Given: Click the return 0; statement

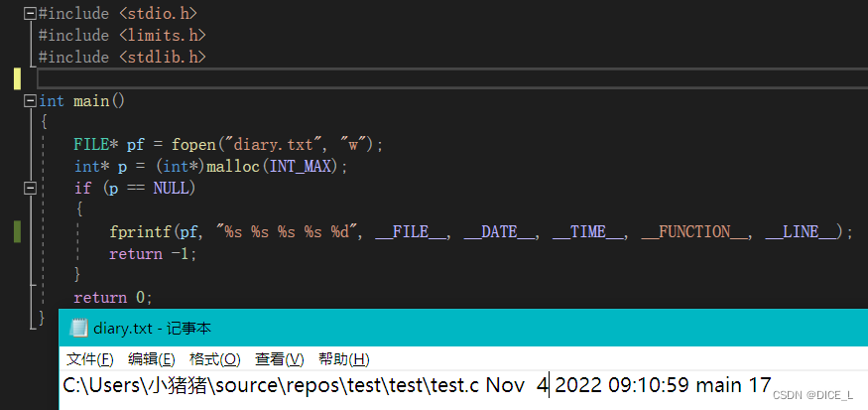Looking at the screenshot, I should (x=113, y=298).
